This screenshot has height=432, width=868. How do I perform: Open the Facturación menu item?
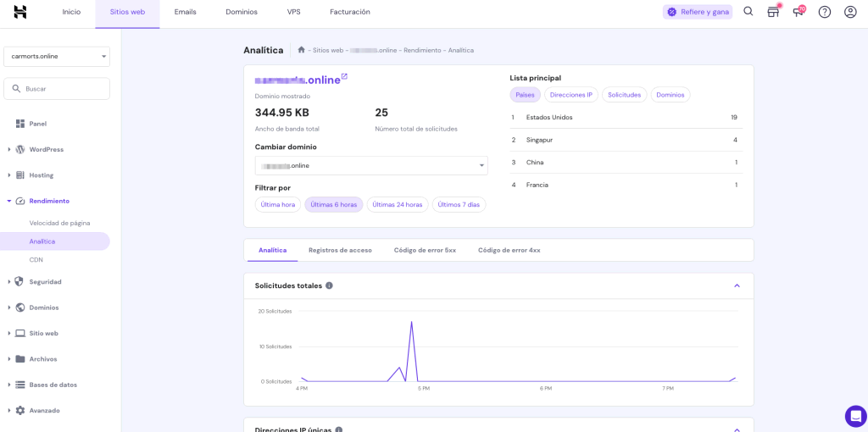pos(349,12)
